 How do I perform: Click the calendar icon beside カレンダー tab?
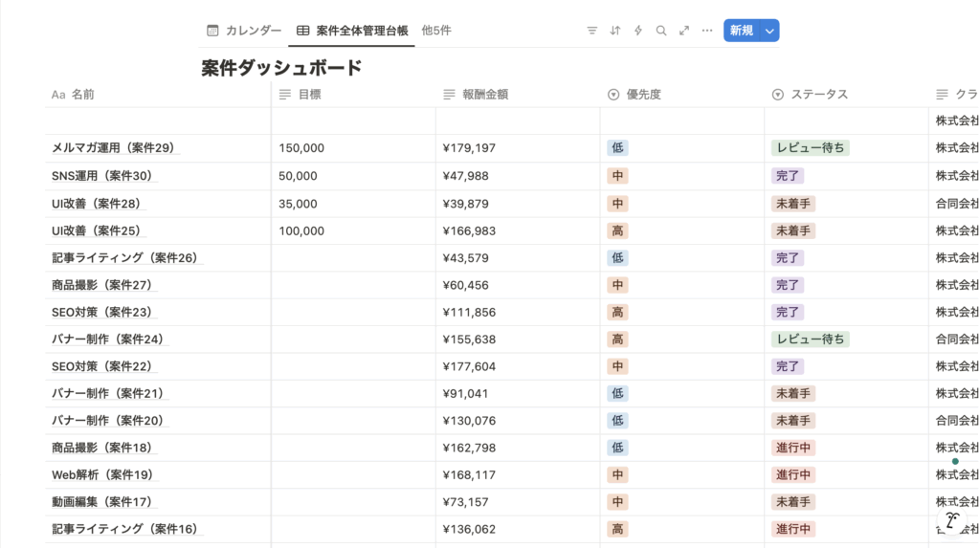point(212,31)
